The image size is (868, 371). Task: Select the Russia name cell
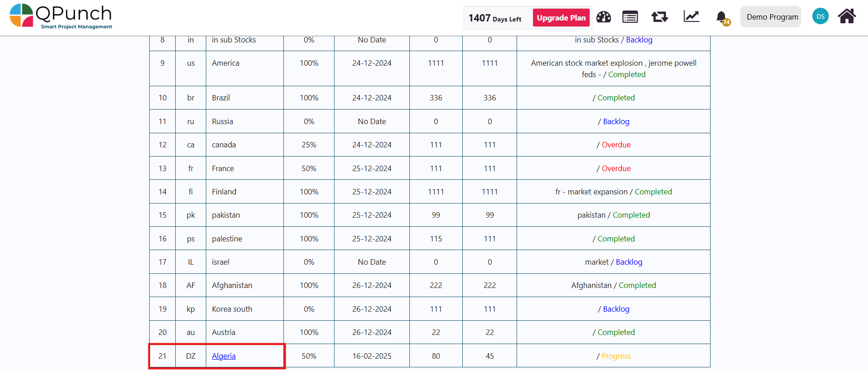245,121
